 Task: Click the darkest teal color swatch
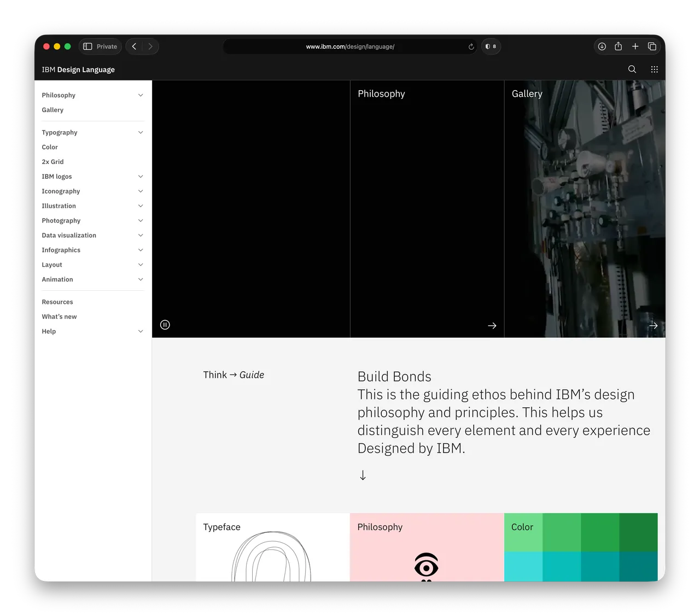point(638,566)
